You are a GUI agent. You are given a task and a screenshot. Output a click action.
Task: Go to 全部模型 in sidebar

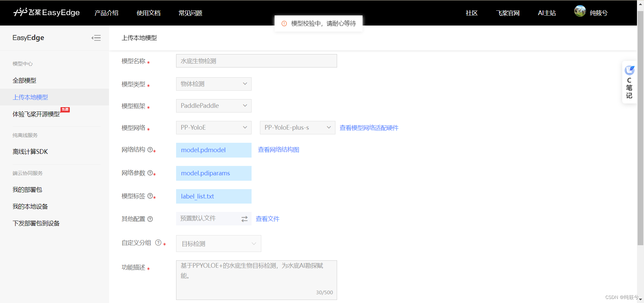tap(24, 80)
